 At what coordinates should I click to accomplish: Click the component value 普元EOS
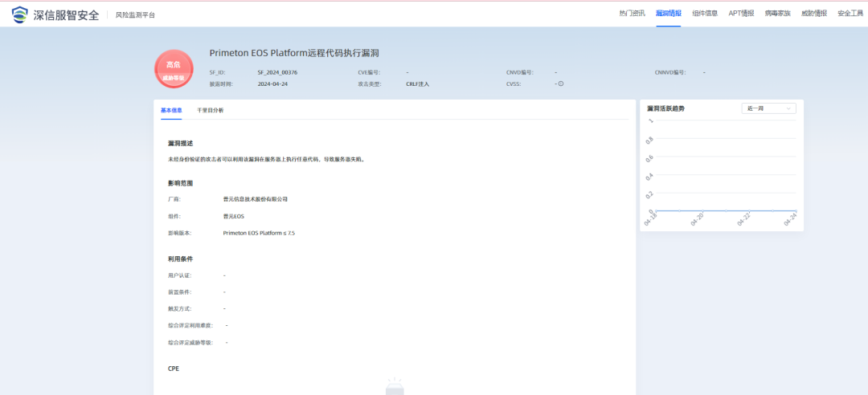point(234,216)
